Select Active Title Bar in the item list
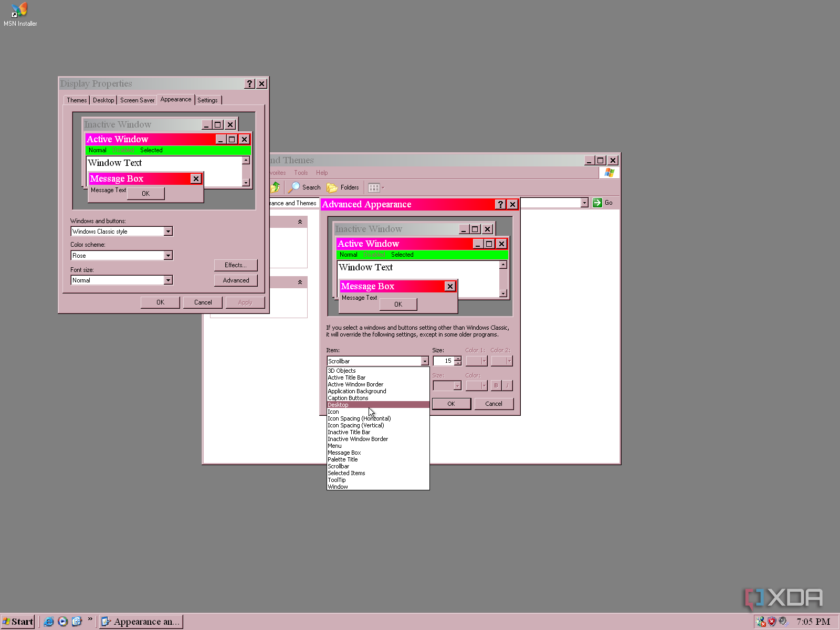840x630 pixels. [x=378, y=377]
